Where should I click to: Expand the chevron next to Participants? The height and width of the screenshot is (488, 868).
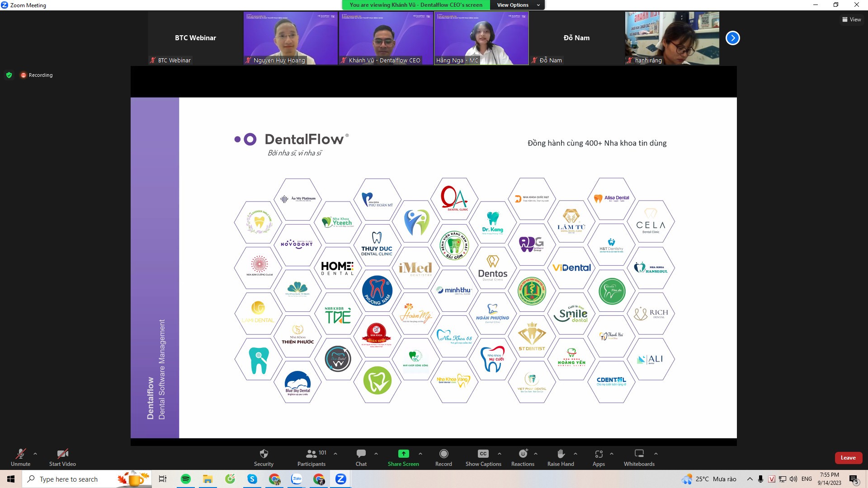[335, 453]
